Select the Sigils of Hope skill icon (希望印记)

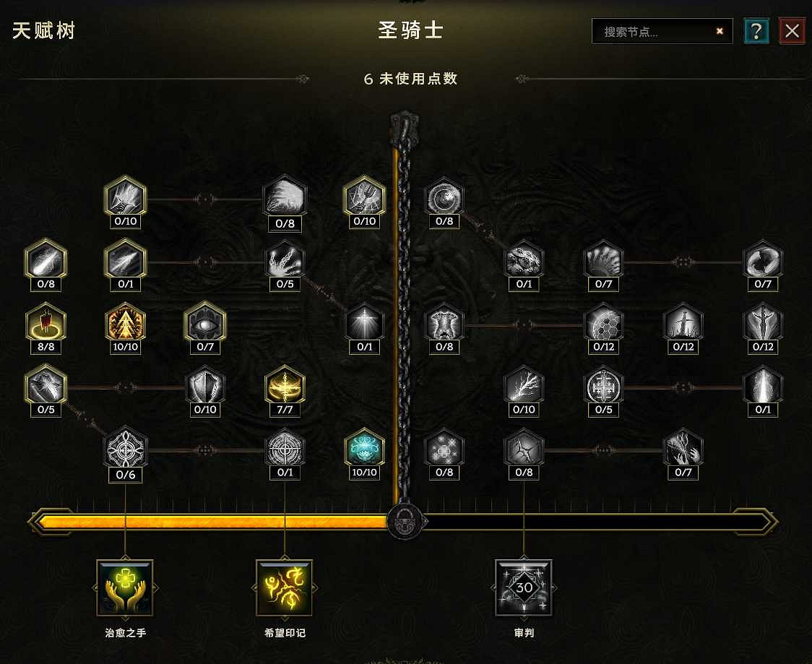pyautogui.click(x=285, y=587)
